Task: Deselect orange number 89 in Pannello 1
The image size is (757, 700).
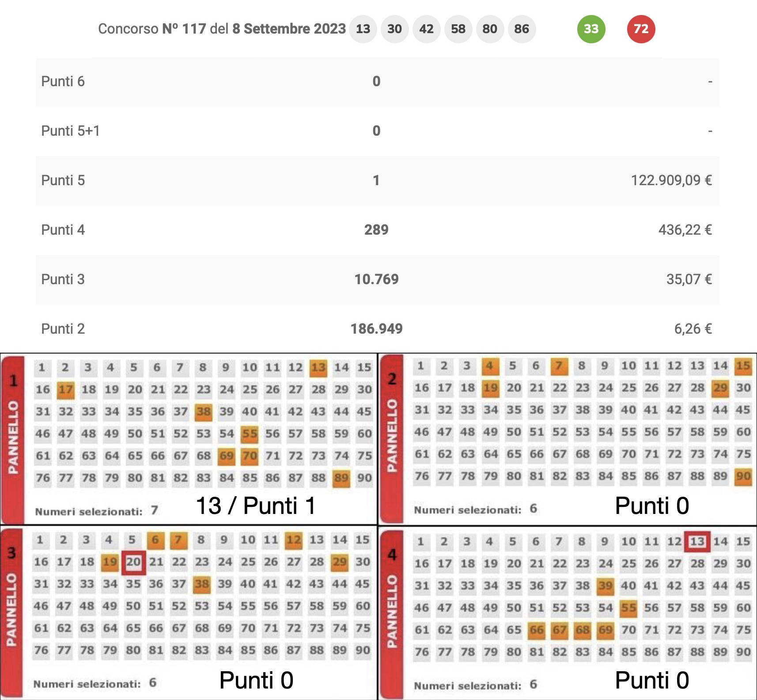Action: (x=341, y=478)
